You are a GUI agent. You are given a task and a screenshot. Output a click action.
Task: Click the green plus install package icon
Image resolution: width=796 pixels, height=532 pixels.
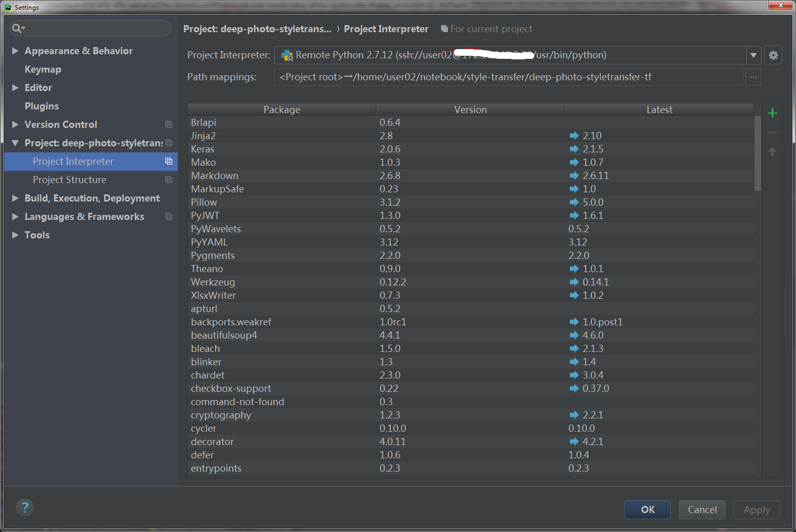tap(772, 113)
